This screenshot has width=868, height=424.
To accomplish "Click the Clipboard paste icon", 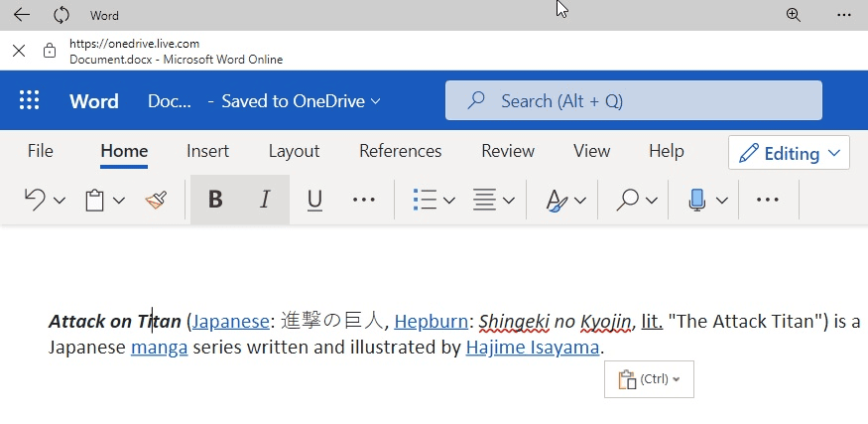I will point(95,200).
